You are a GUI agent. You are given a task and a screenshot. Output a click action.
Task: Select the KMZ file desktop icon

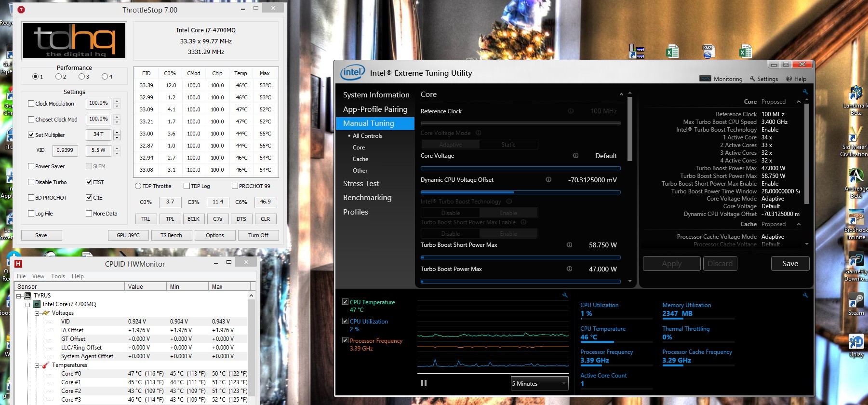click(x=708, y=51)
